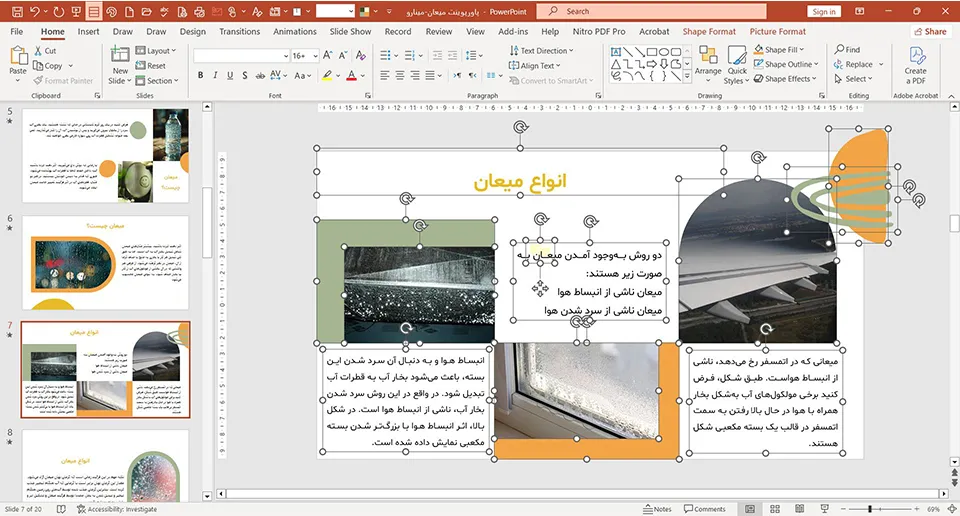Select the rectangle shape in gallery
960x516 pixels.
click(652, 52)
